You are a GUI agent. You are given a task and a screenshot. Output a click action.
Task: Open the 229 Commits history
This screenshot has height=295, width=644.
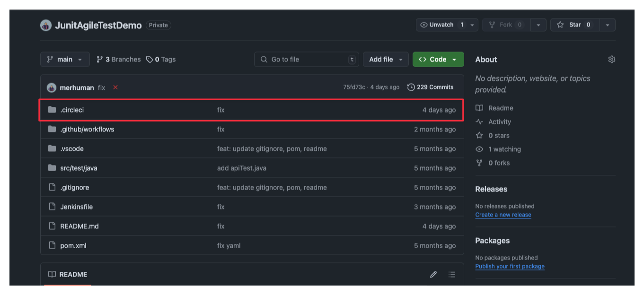430,87
